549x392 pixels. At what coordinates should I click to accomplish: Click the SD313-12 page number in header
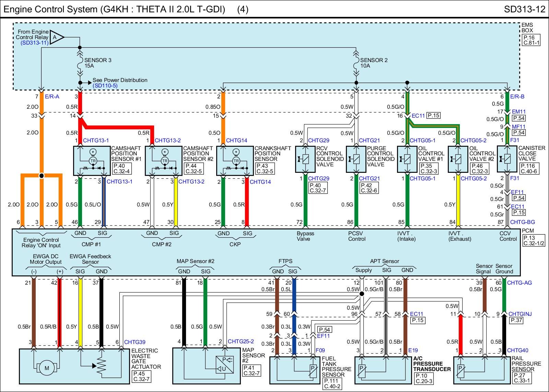(524, 9)
